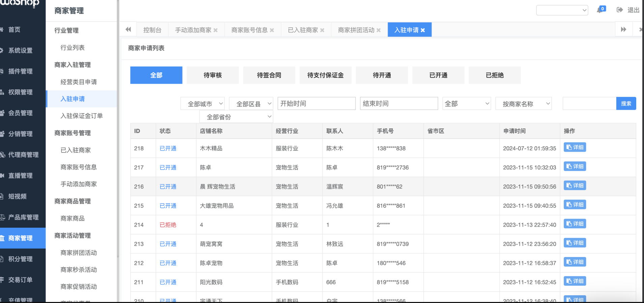Click 退出 to log out
The image size is (644, 303).
pos(633,10)
